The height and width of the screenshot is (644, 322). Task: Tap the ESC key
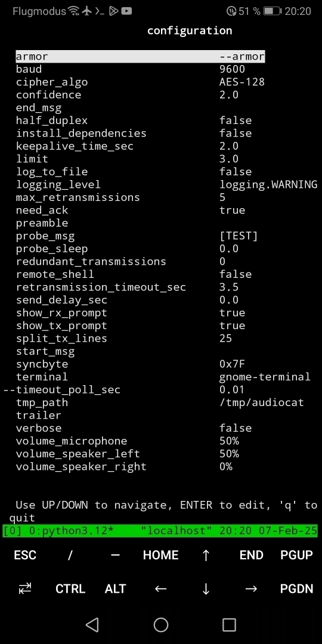tap(25, 555)
